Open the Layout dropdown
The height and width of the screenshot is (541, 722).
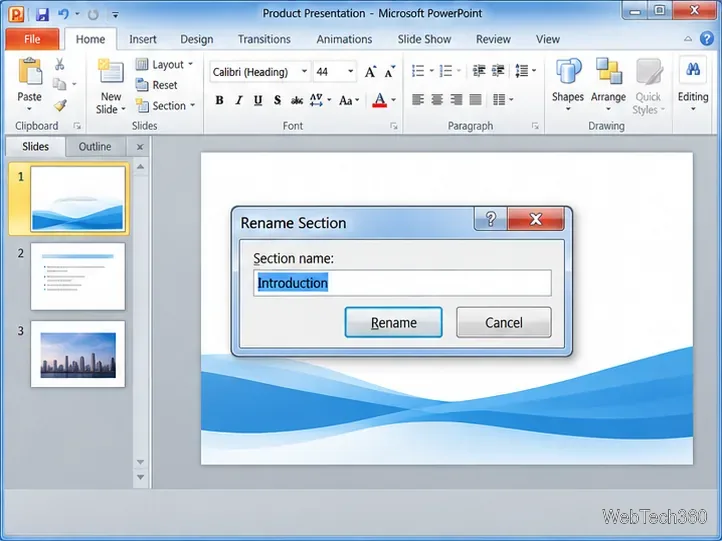pos(164,64)
